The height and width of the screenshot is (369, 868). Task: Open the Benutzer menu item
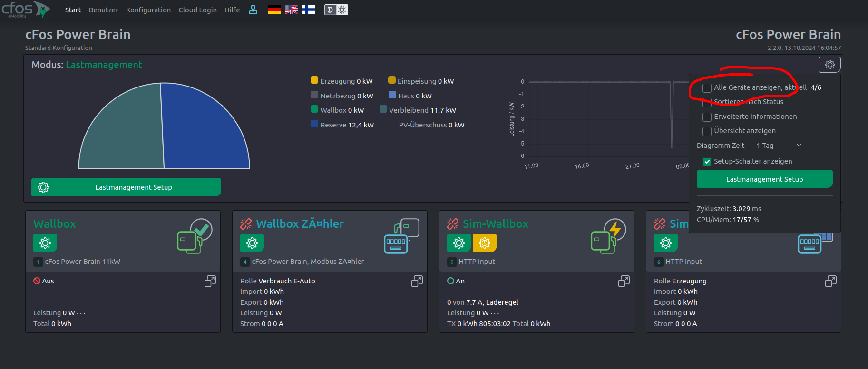103,10
